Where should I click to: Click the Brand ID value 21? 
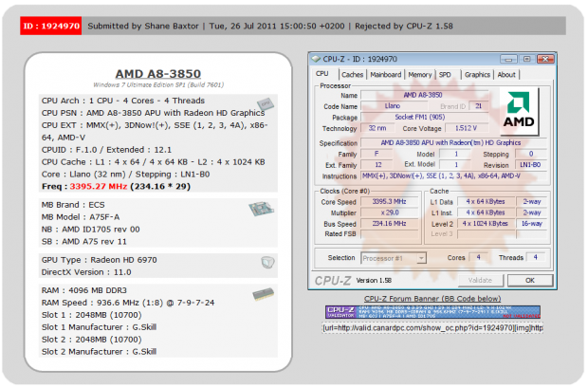click(479, 106)
